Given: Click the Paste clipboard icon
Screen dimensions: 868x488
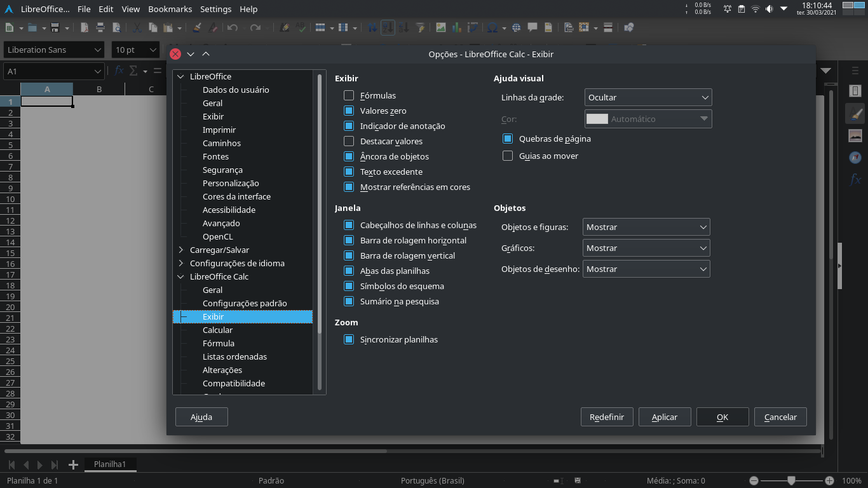Looking at the screenshot, I should (x=168, y=28).
